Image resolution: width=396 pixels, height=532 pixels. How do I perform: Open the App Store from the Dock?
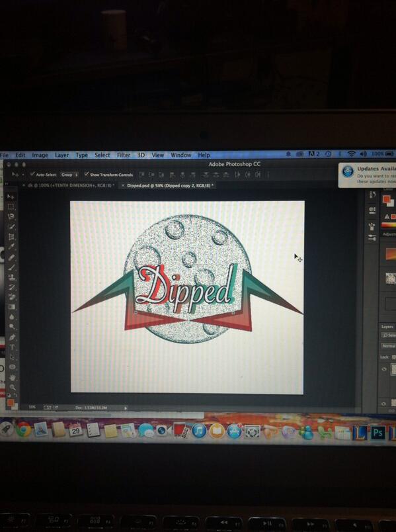pos(234,431)
